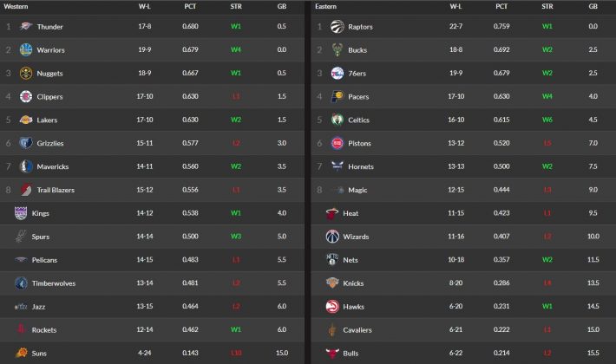The image size is (616, 364).
Task: Click the Thunder team logo
Action: coord(26,27)
